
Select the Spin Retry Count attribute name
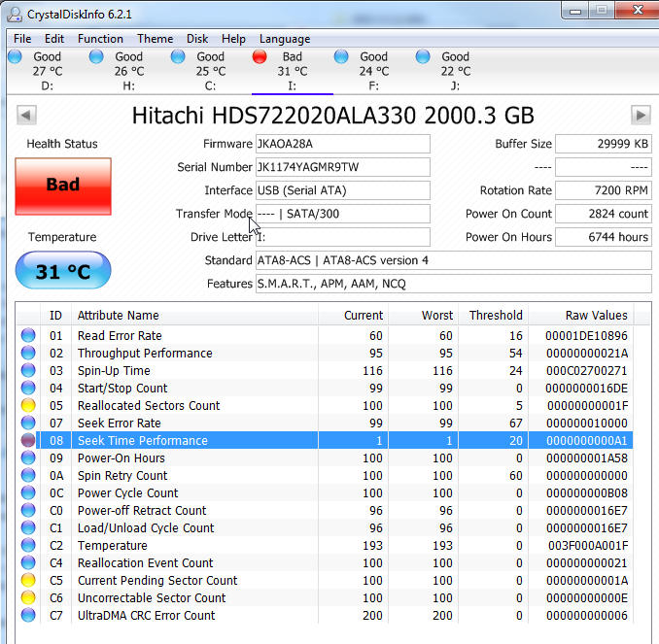122,475
